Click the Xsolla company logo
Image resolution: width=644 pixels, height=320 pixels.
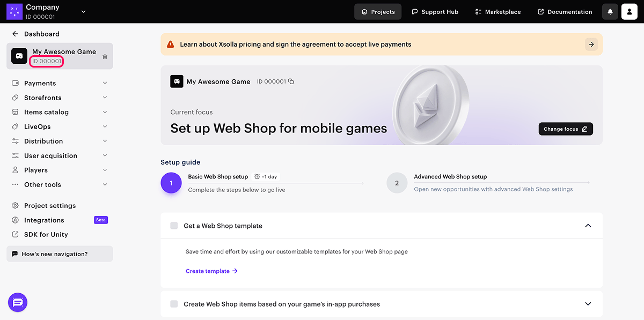14,12
